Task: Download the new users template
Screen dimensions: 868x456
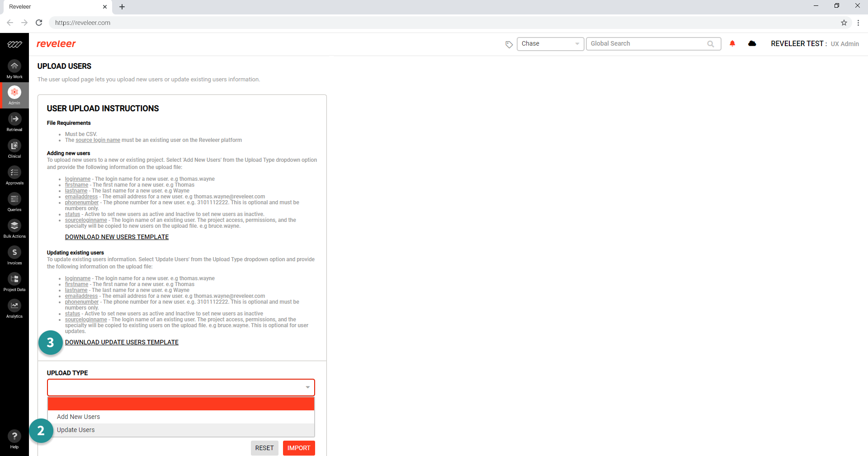Action: 117,237
